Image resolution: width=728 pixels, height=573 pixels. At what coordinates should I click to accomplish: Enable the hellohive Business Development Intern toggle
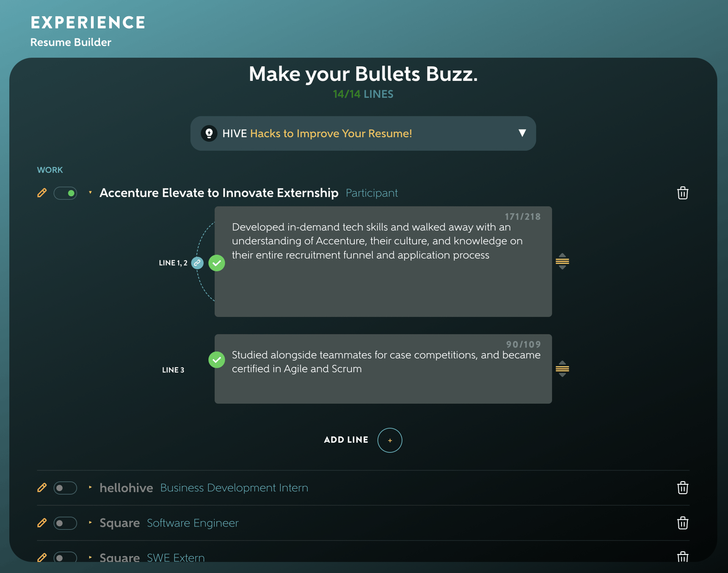pos(65,488)
